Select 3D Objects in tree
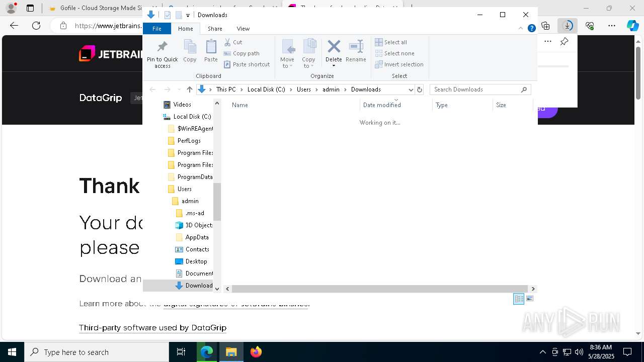The width and height of the screenshot is (644, 362). [x=194, y=225]
